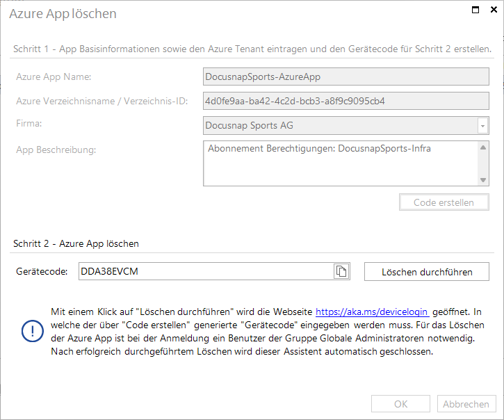Screen dimensions: 504x420
Task: Maximize the Azure App löschen dialog
Action: [475, 10]
